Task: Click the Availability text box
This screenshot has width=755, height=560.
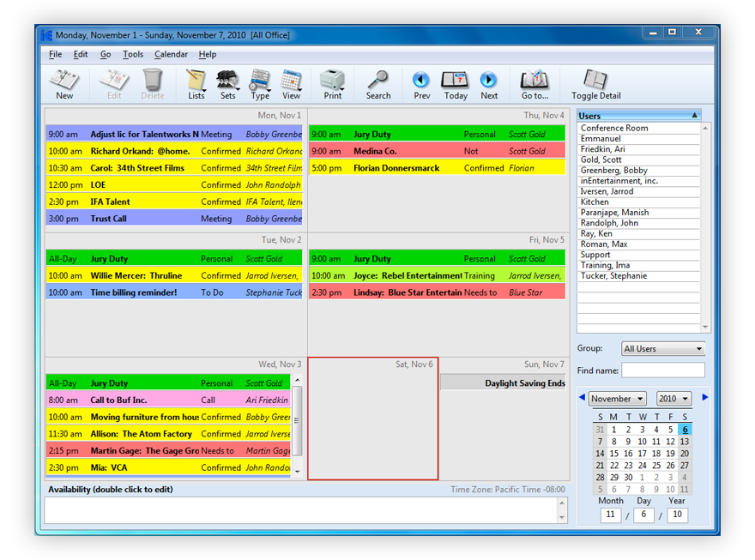Action: click(301, 510)
